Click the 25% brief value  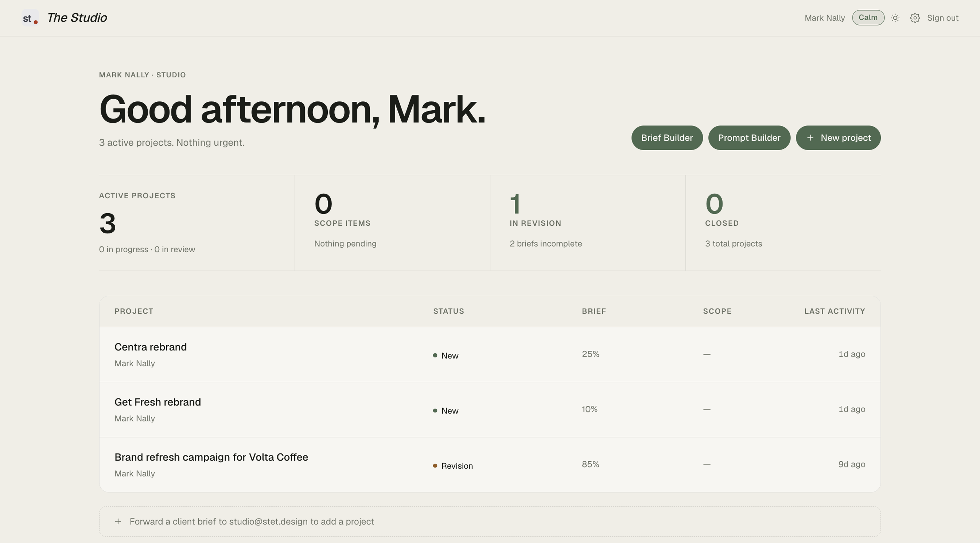(x=590, y=354)
